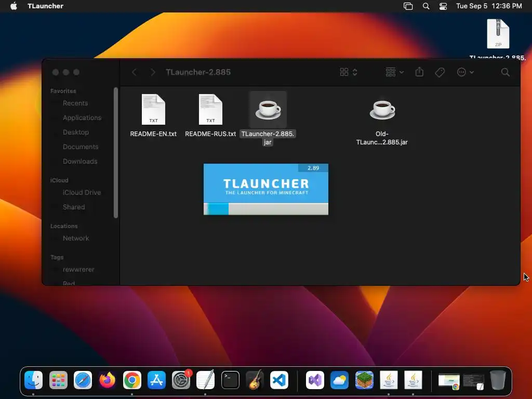
Task: Click the 2.89 version label on splash
Action: 313,168
